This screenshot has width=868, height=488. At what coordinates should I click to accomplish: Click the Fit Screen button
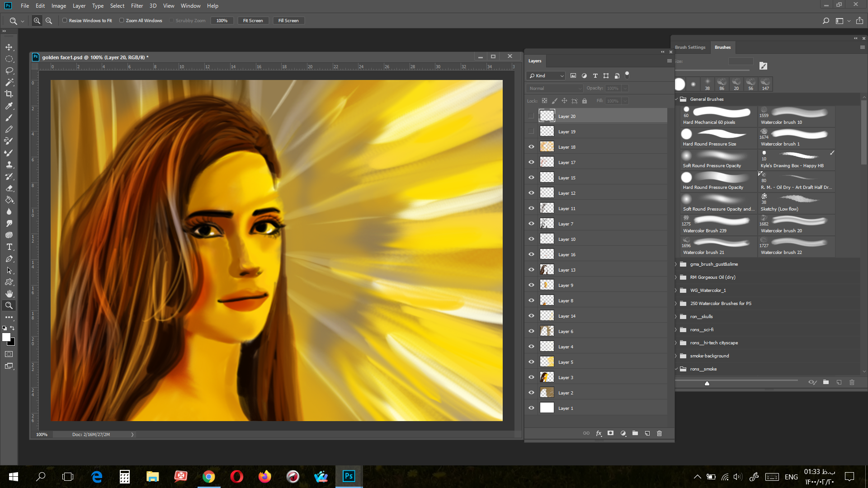coord(253,20)
